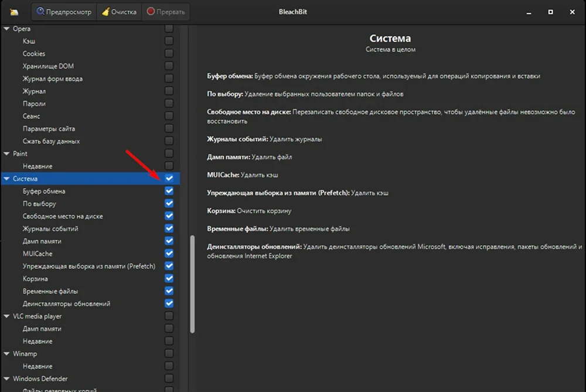Collapse the Opera tree section
Screen dimensions: 586x392
click(x=7, y=29)
